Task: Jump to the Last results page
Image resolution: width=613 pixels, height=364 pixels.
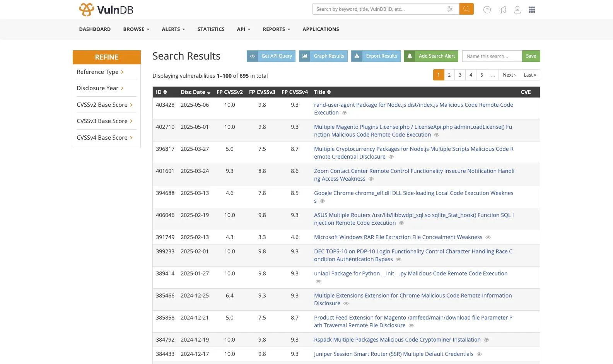Action: [x=530, y=75]
